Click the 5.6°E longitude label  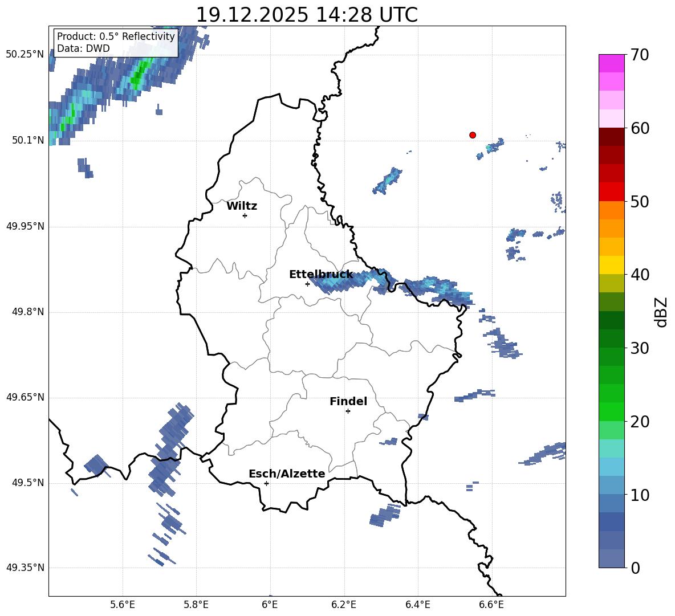click(x=123, y=605)
